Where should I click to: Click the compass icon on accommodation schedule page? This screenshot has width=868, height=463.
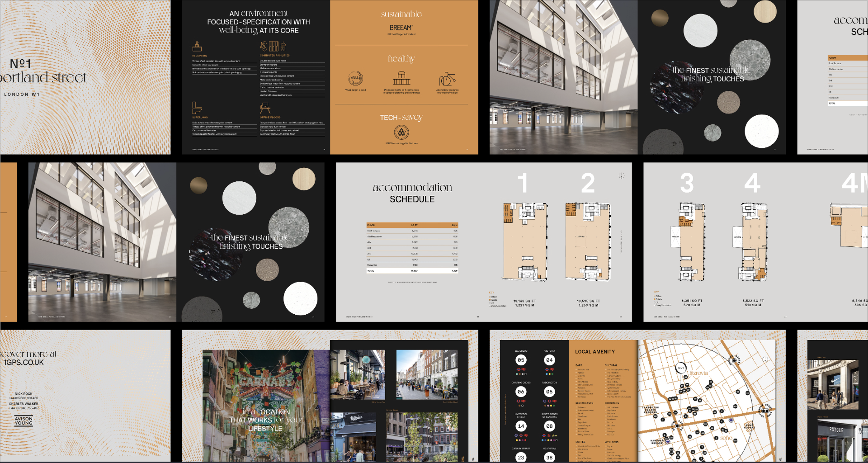click(622, 175)
